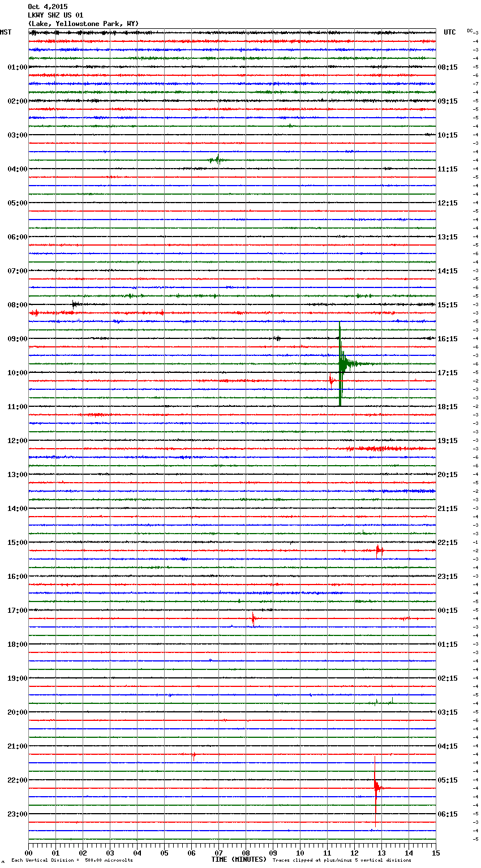This screenshot has width=481, height=868.
Task: Click the 12:15 UTC time label
Action: tap(448, 203)
